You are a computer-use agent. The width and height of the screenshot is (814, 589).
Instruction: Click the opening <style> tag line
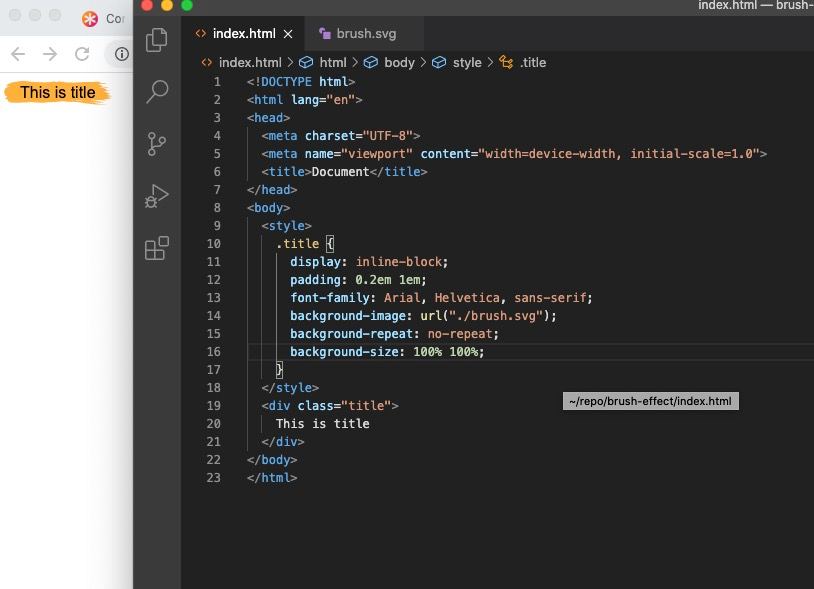(x=286, y=226)
